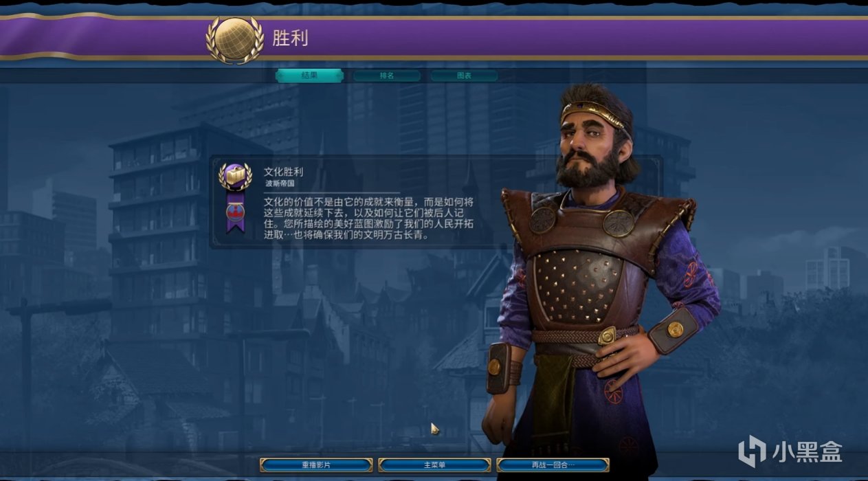Screen dimensions: 868x481
Task: Select the culture victory suitcase medal icon
Action: (x=235, y=177)
